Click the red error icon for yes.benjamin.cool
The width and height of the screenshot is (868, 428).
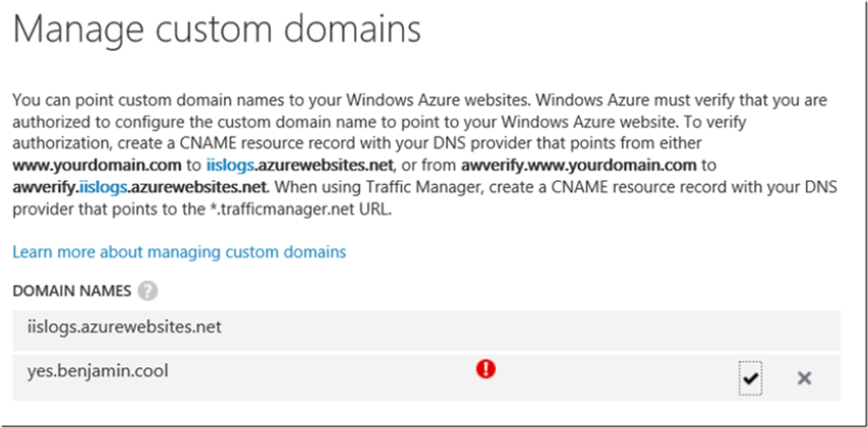pyautogui.click(x=485, y=370)
